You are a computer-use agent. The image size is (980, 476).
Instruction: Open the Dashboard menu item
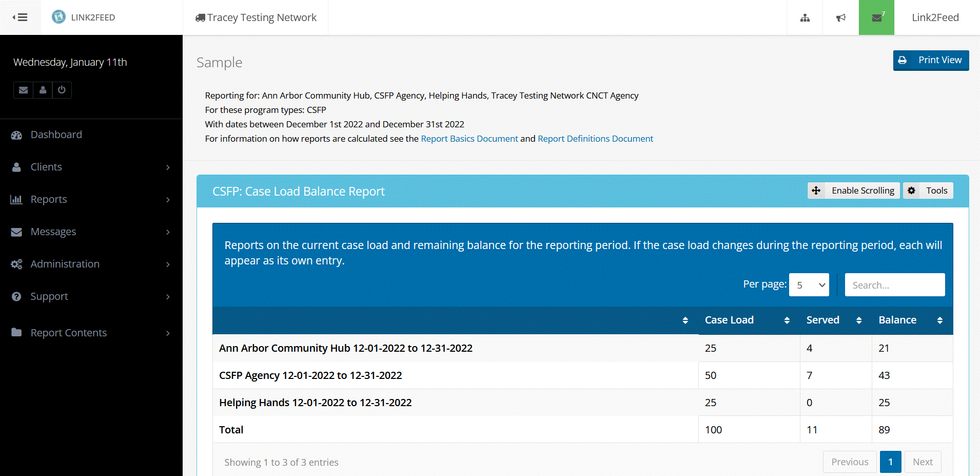pos(56,135)
